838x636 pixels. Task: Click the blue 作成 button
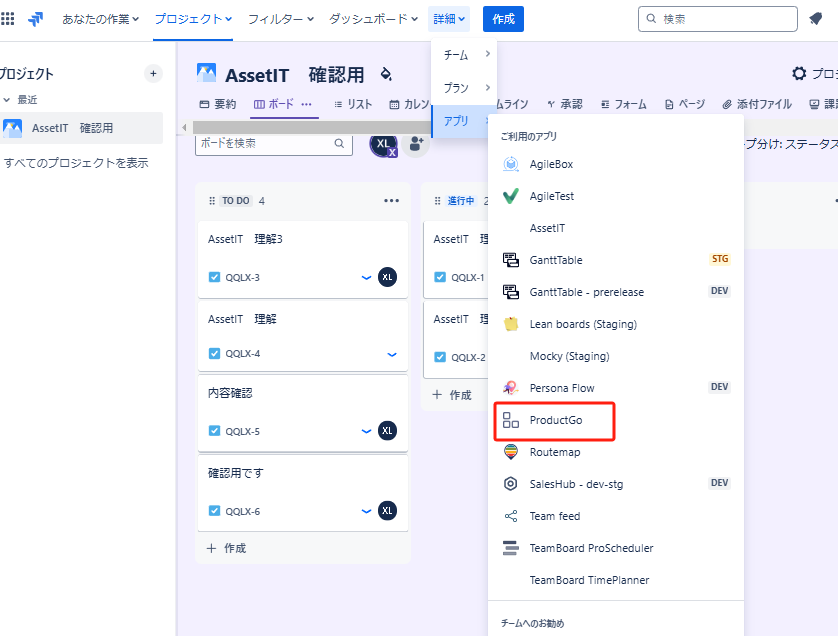(x=503, y=19)
